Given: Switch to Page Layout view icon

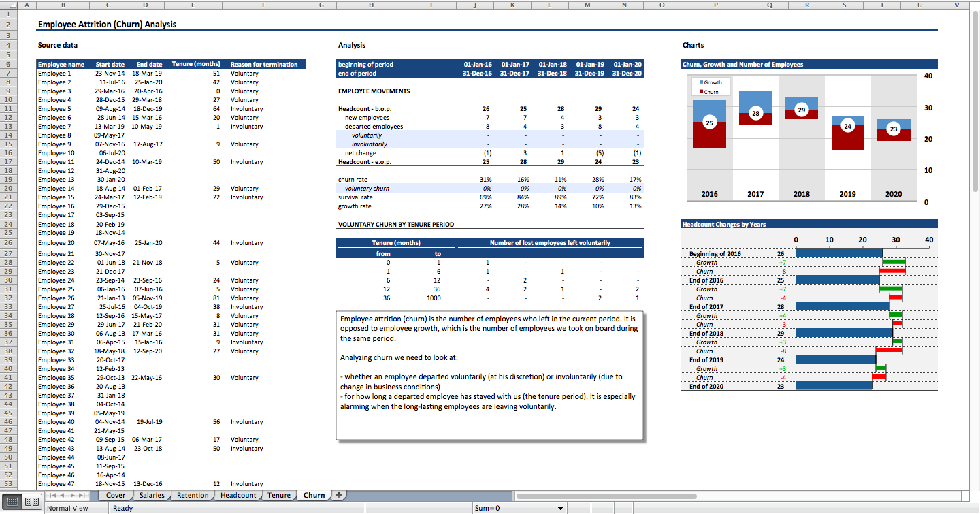Looking at the screenshot, I should point(31,502).
